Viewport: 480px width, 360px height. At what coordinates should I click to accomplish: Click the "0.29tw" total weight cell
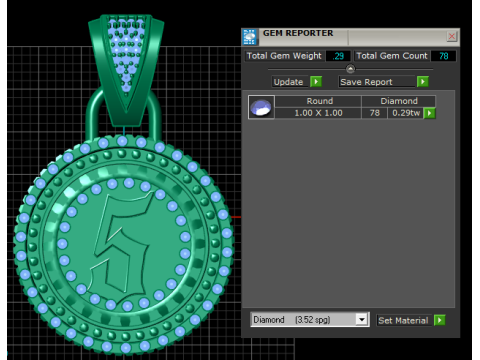pos(406,113)
